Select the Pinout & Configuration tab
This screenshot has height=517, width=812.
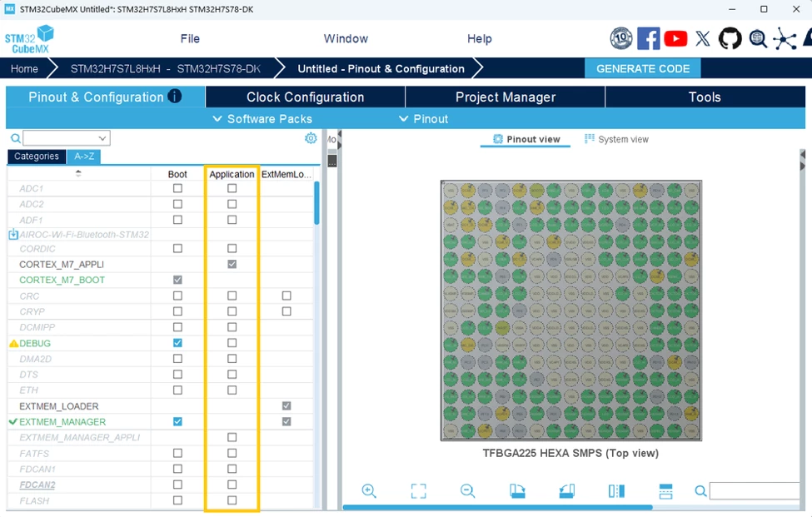[105, 97]
